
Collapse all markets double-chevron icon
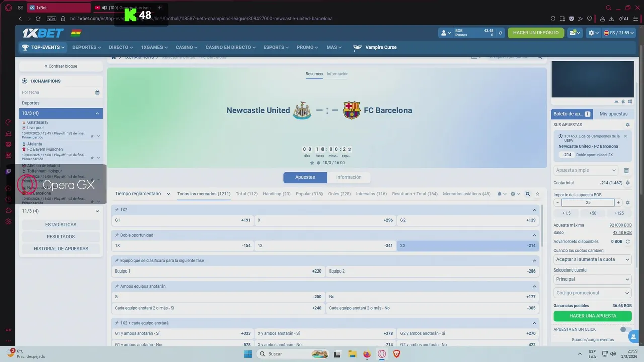[537, 194]
